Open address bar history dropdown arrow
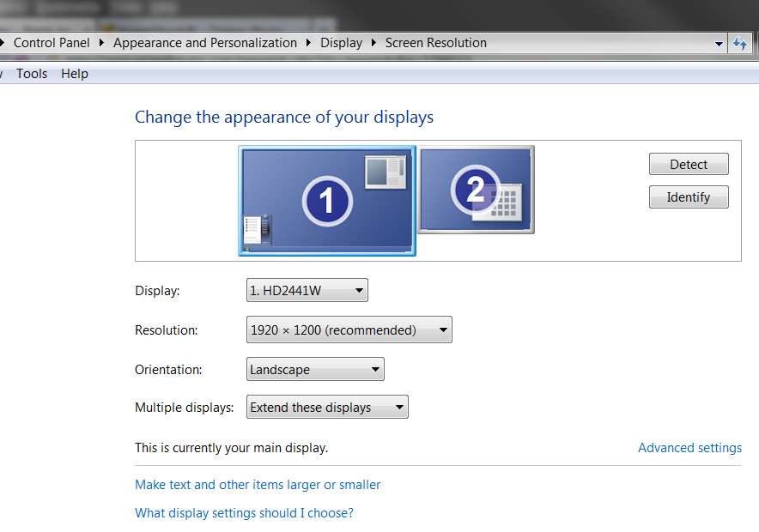 (719, 44)
